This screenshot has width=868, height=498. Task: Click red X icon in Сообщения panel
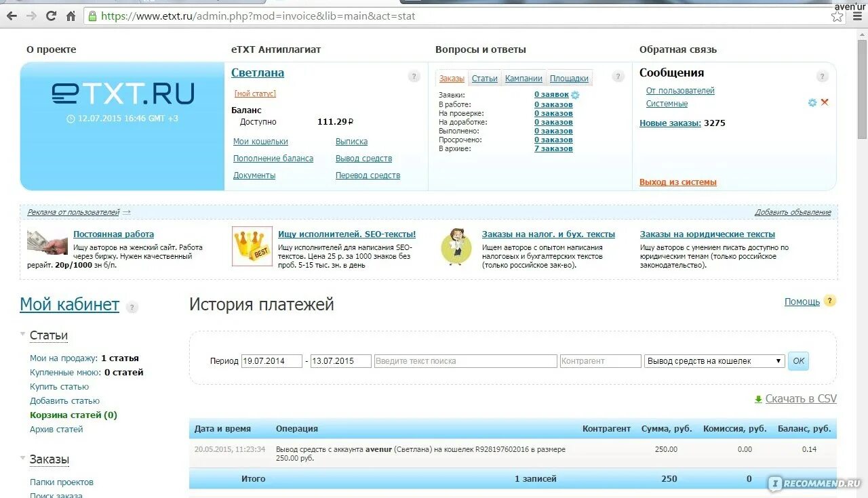click(825, 102)
